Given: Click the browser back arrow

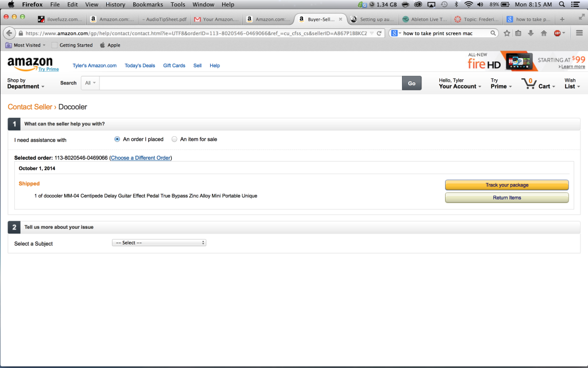Looking at the screenshot, I should click(10, 33).
